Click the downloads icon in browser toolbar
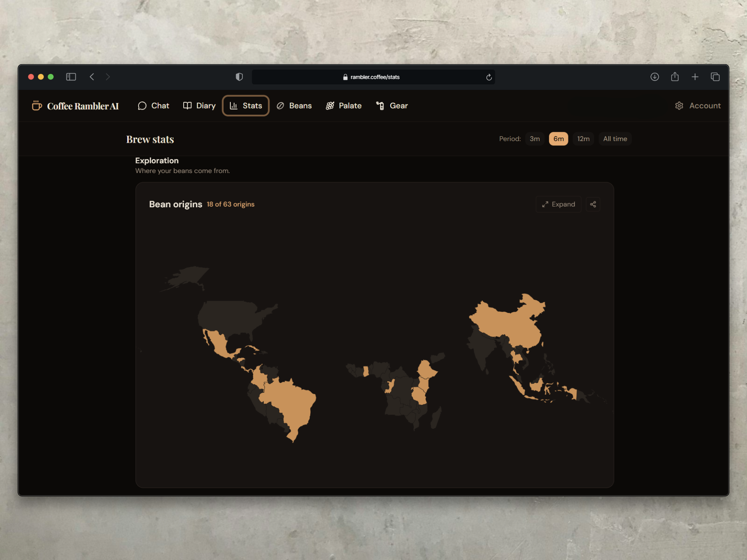The width and height of the screenshot is (747, 560). tap(655, 77)
